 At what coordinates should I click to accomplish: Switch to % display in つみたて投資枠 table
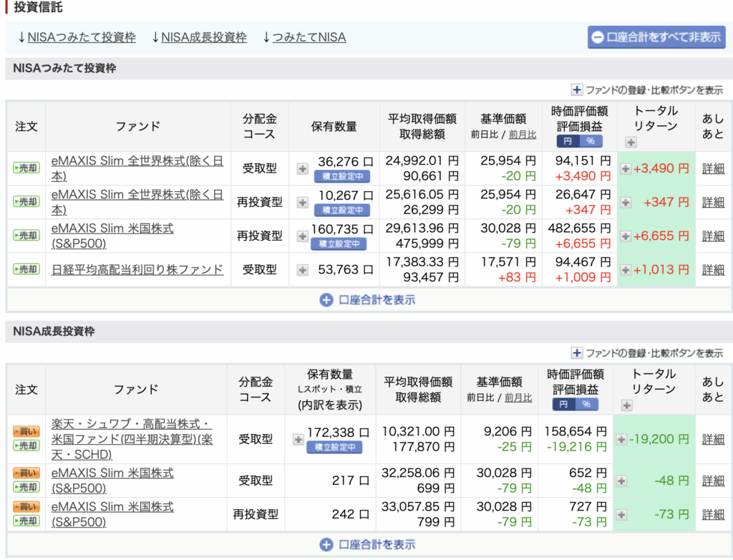pyautogui.click(x=591, y=141)
